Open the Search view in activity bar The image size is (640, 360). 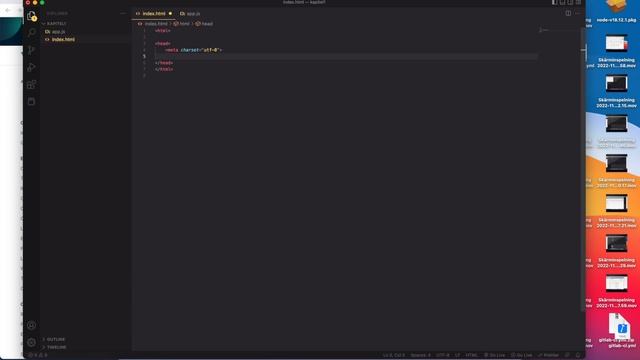tap(31, 33)
